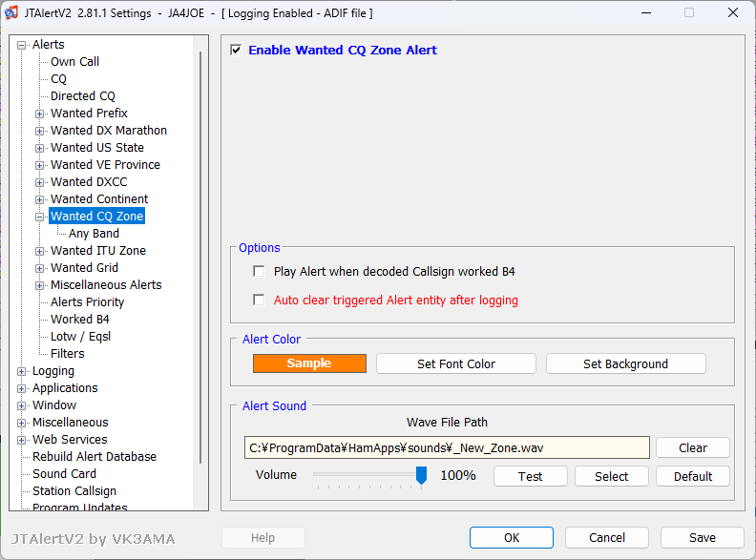Select Worked B4 tree item
The image size is (756, 560).
click(80, 320)
